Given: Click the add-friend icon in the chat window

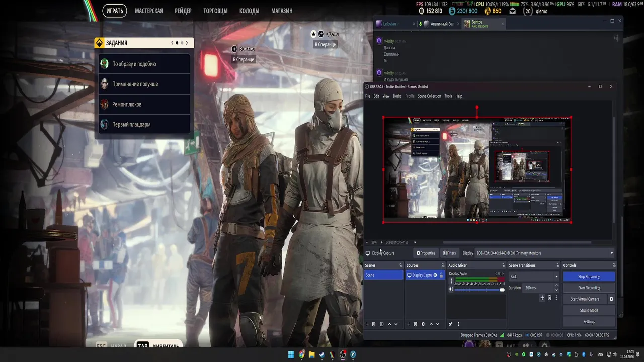Looking at the screenshot, I should [x=616, y=38].
